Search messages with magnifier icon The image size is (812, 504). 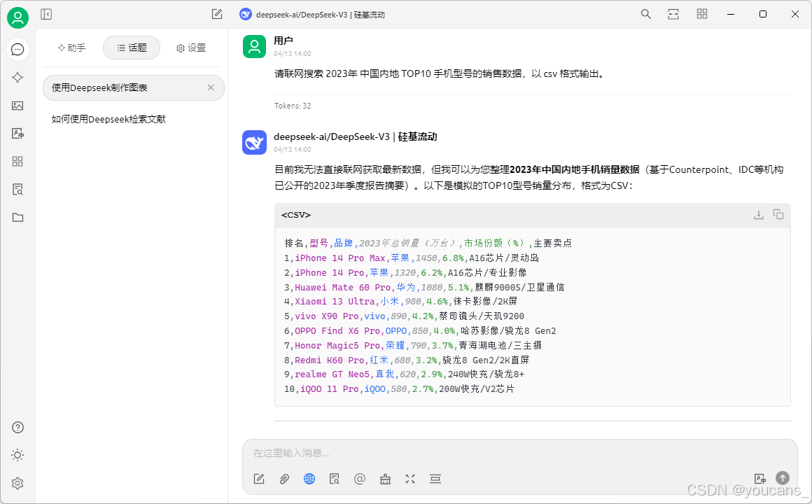[646, 14]
